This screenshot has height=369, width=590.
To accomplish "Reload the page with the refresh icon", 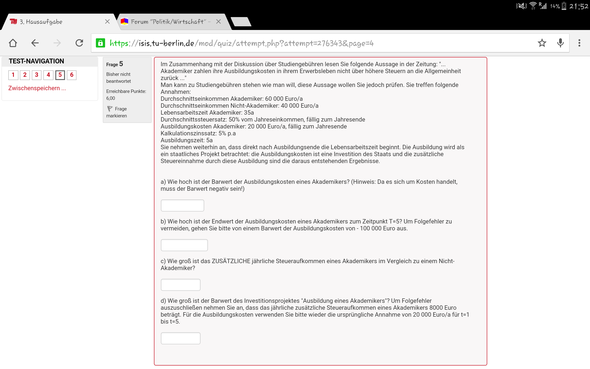I will click(x=79, y=43).
